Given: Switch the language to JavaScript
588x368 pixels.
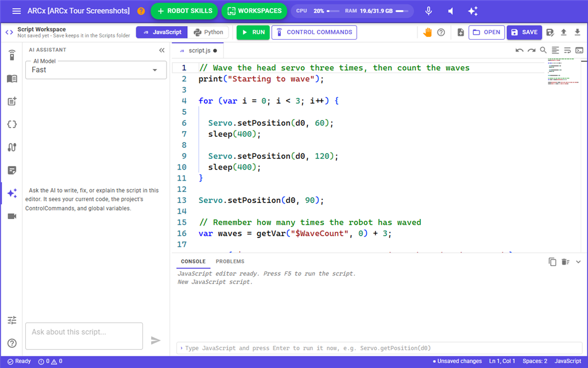Looking at the screenshot, I should point(162,32).
